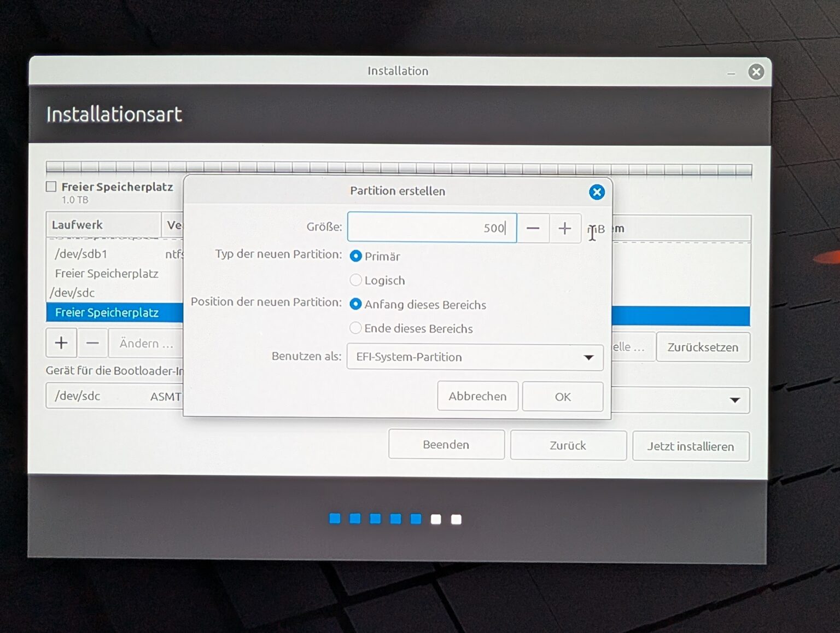Image resolution: width=840 pixels, height=633 pixels.
Task: Close the Installation window
Action: 756,72
